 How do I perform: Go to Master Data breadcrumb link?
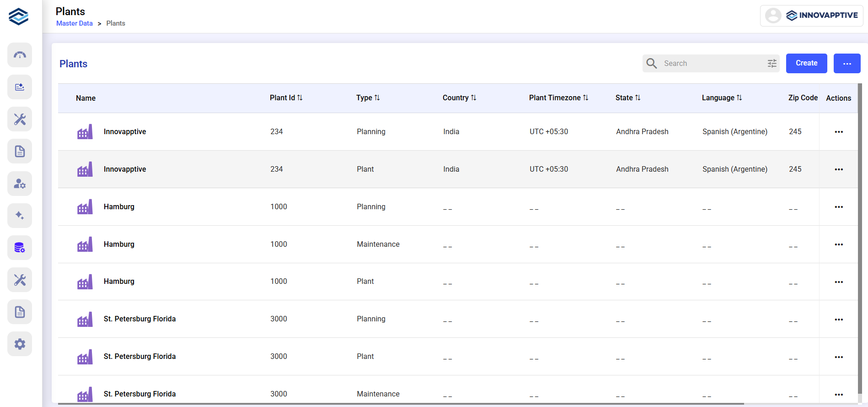[75, 23]
